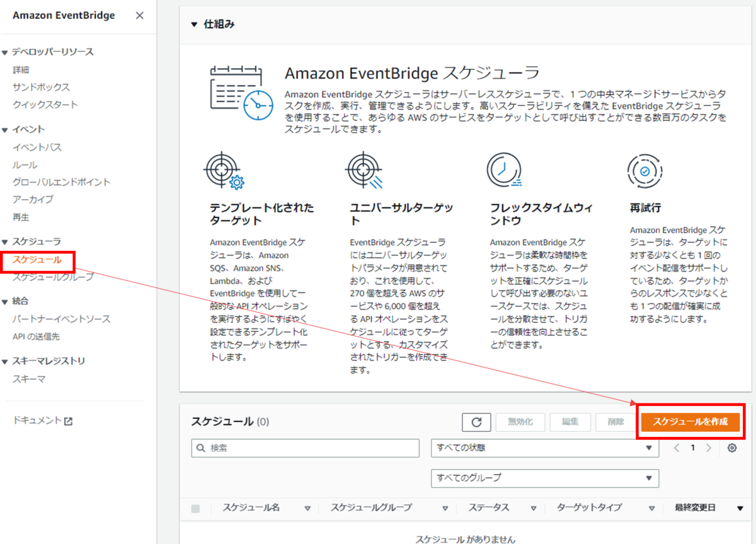This screenshot has width=756, height=544.
Task: Select the select-all checkbox in the table header
Action: click(196, 507)
